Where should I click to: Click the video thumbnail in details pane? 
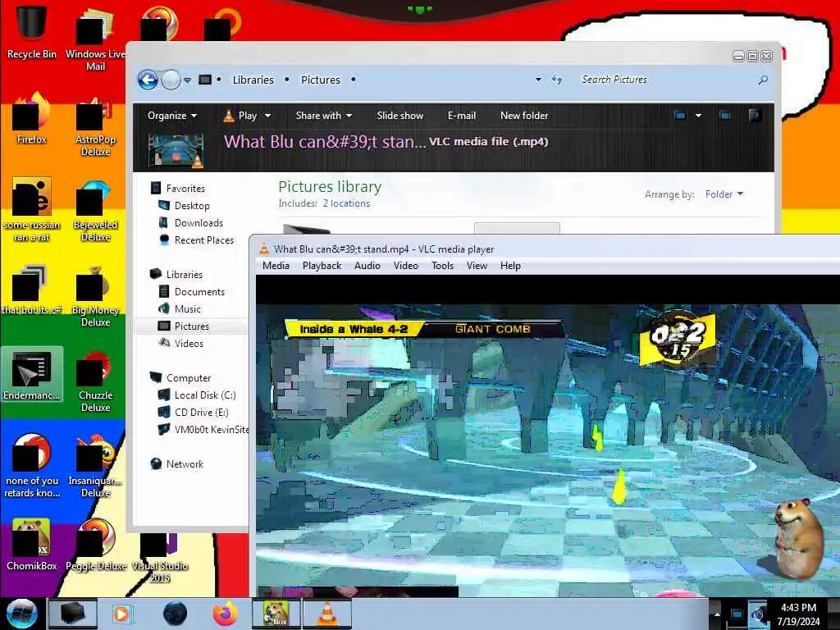point(176,151)
